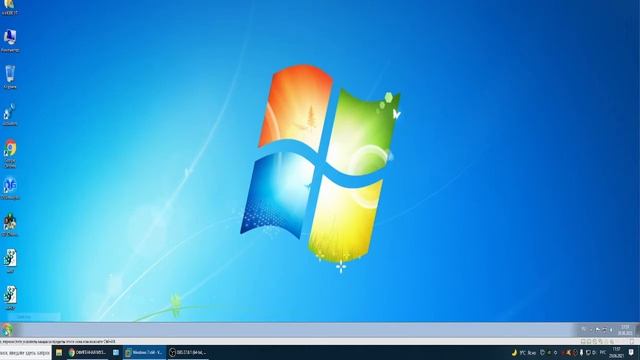Open the host File Explorer taskbar icon

tap(59, 353)
